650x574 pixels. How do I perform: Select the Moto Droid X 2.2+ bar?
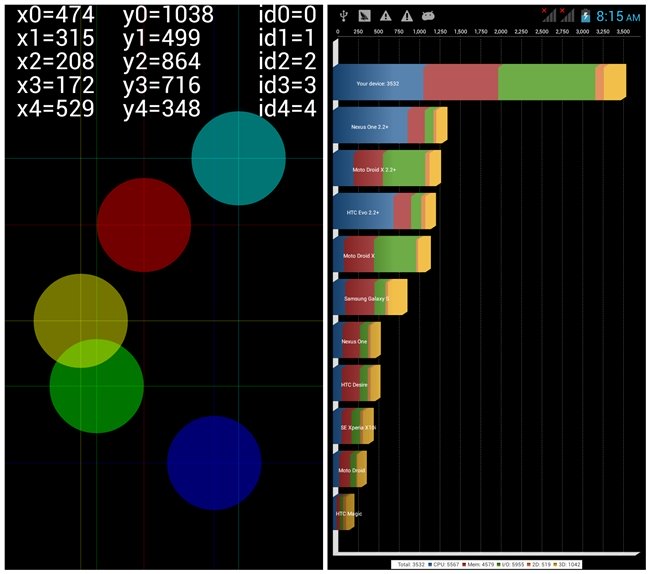click(386, 170)
